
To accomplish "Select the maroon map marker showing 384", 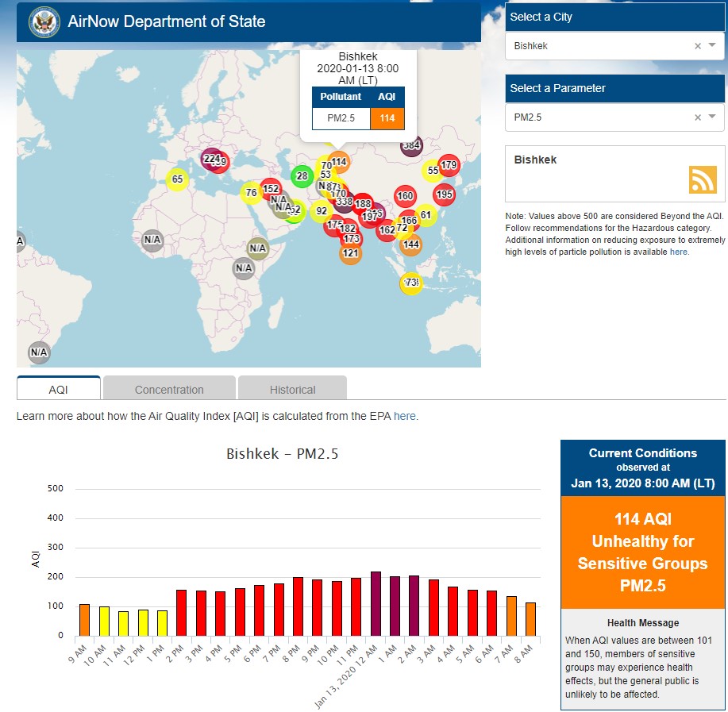I will [x=411, y=146].
